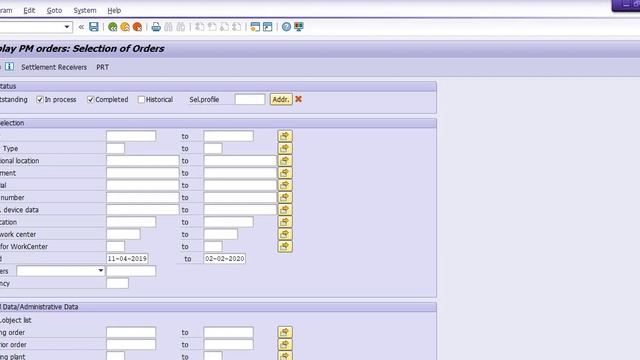The image size is (640, 360).
Task: Click the work center to-value field
Action: click(x=220, y=234)
